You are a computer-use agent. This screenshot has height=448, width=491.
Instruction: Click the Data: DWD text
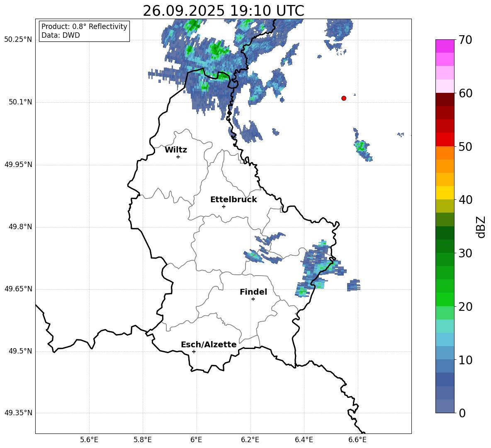coord(61,35)
